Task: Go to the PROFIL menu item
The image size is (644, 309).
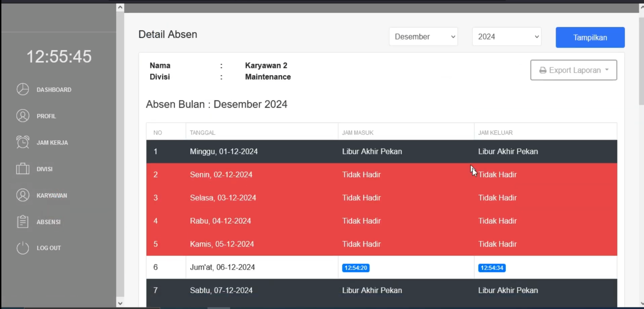Action: click(46, 116)
